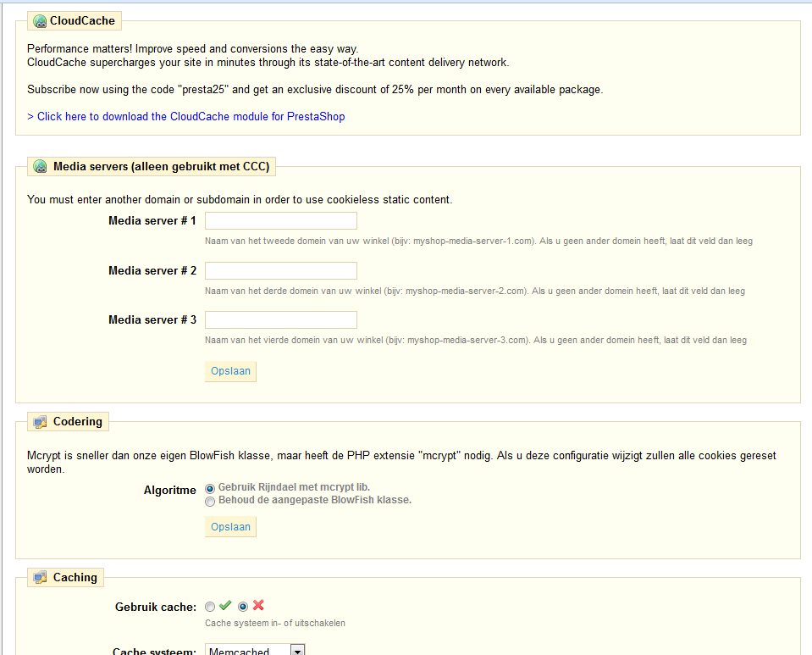Focus the Media server # 2 field
This screenshot has width=812, height=655.
280,270
